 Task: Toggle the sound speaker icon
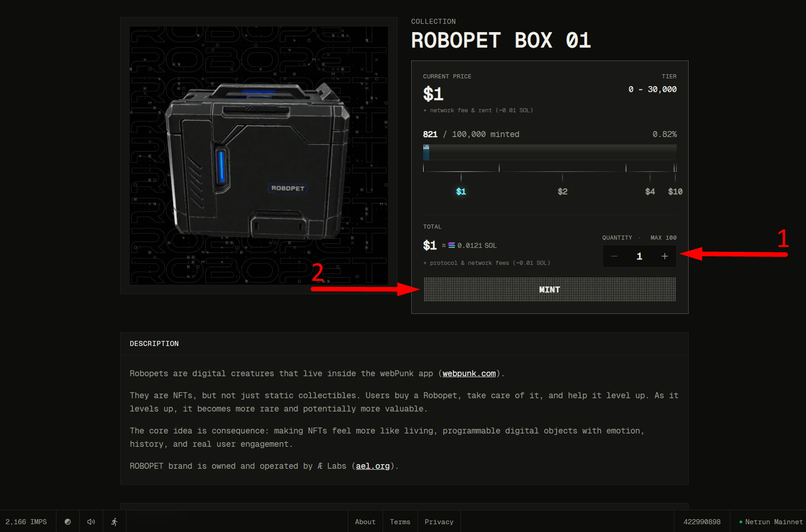(x=91, y=521)
